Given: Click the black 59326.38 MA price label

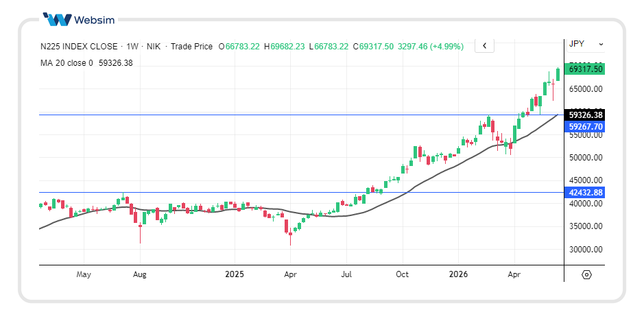Looking at the screenshot, I should click(x=585, y=115).
